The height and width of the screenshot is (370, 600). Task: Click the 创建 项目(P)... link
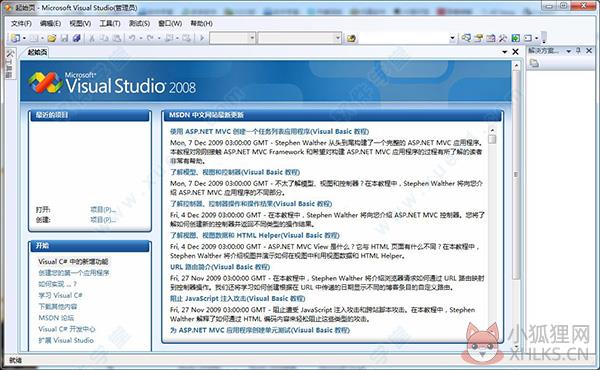point(103,220)
